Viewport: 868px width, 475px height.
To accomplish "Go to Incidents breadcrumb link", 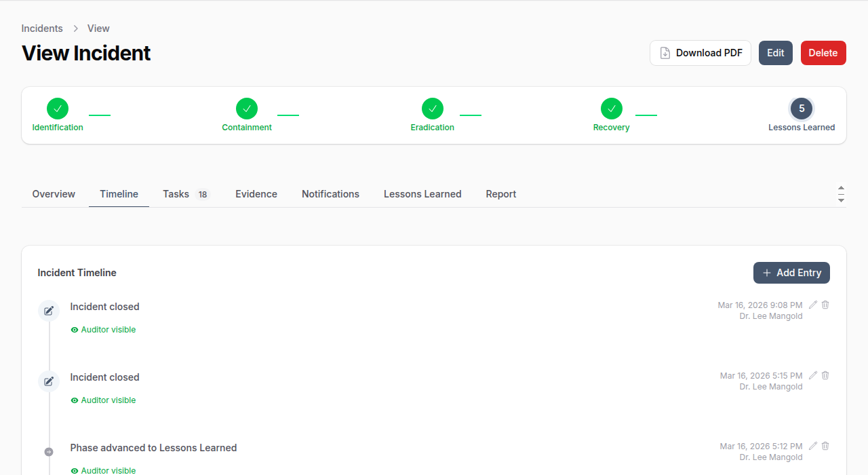I will point(42,28).
